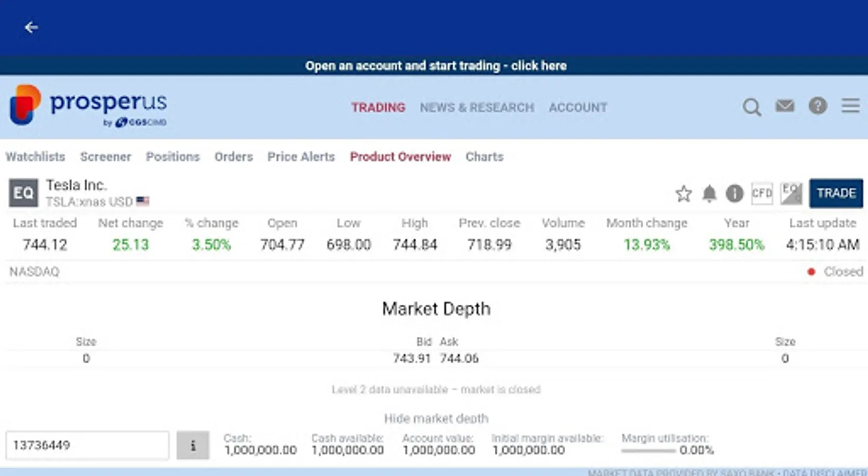
Task: Click the Tesla Inc. instrument name
Action: point(76,185)
